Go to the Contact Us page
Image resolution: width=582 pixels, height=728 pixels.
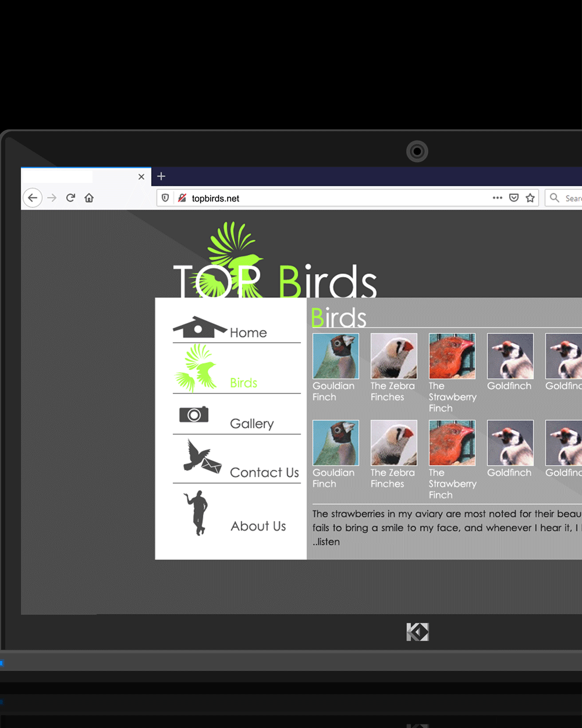coord(264,472)
